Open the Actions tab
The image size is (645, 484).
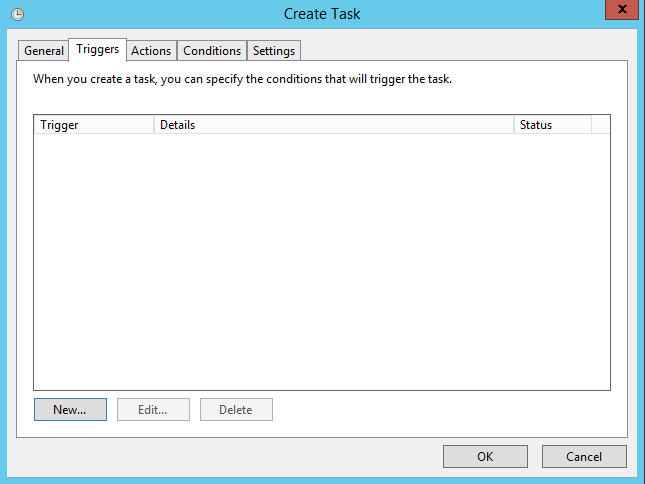[151, 51]
